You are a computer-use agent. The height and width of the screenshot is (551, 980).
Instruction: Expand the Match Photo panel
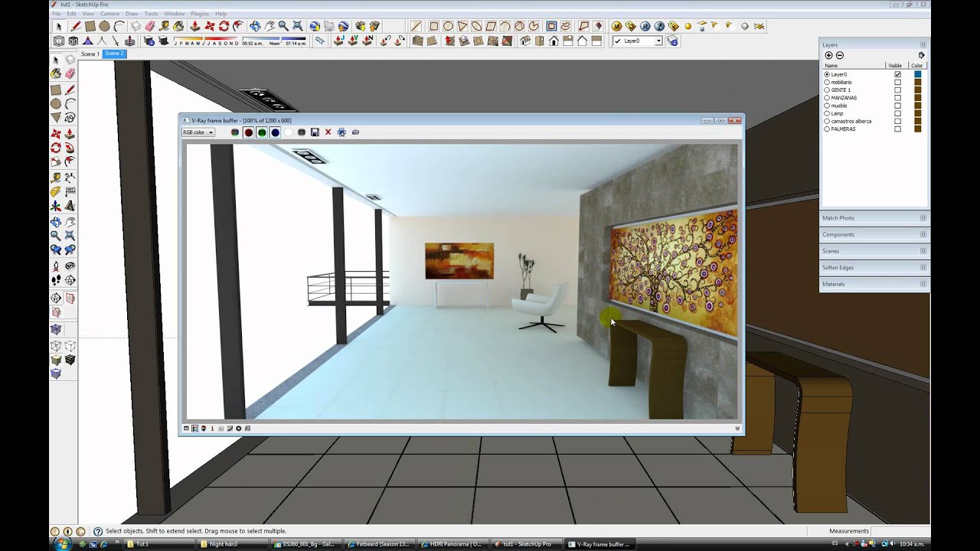pyautogui.click(x=874, y=218)
